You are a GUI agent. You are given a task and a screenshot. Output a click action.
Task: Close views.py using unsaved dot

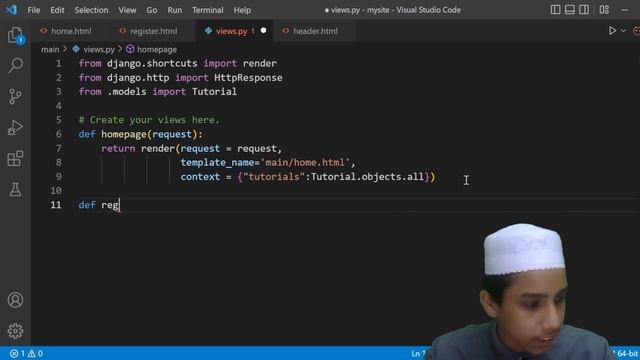pos(263,31)
